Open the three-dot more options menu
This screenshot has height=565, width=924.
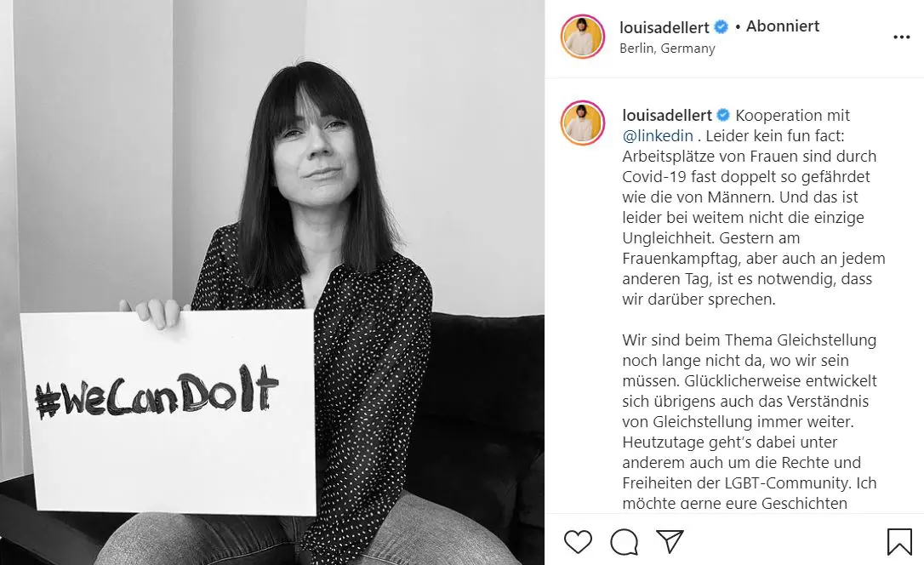[902, 37]
